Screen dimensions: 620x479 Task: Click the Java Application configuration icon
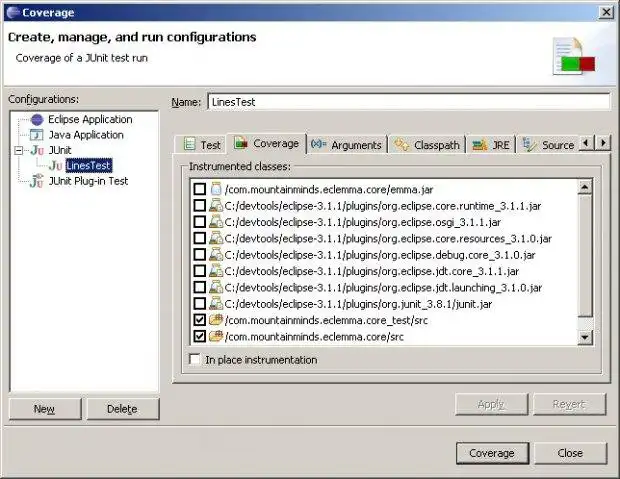pos(37,135)
